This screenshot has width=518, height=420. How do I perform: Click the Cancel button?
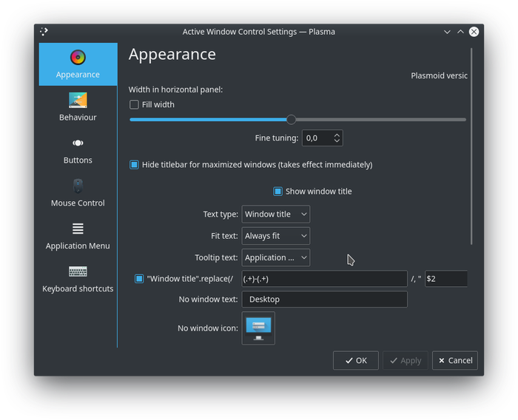(454, 360)
